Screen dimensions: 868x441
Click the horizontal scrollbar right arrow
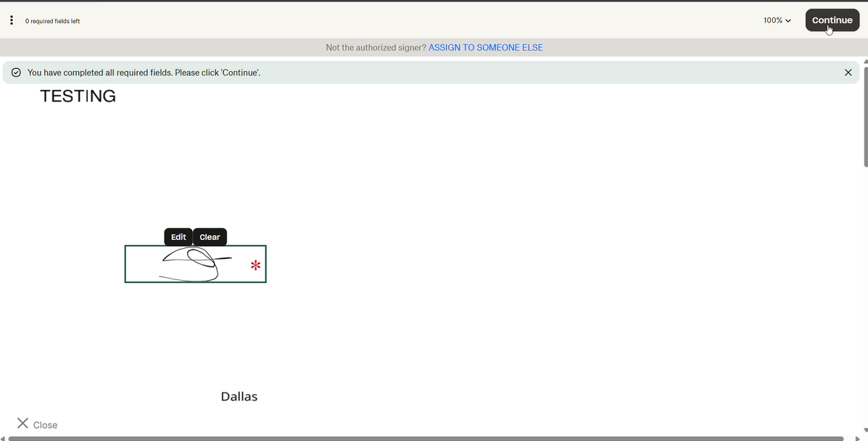pos(857,438)
